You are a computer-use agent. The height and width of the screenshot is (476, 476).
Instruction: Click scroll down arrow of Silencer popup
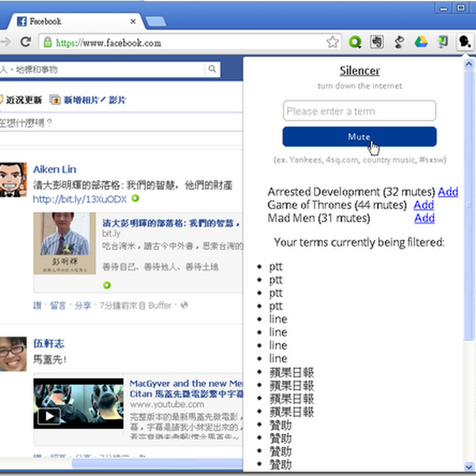click(x=469, y=467)
